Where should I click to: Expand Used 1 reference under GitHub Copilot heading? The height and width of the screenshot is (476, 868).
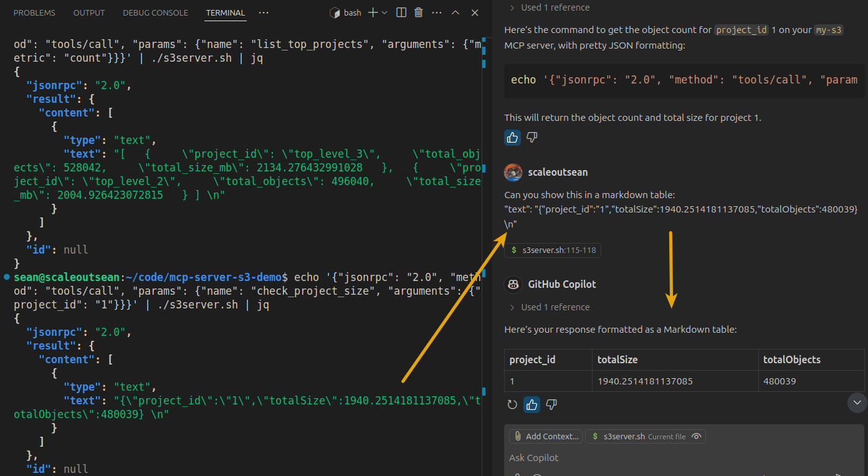[x=550, y=307]
